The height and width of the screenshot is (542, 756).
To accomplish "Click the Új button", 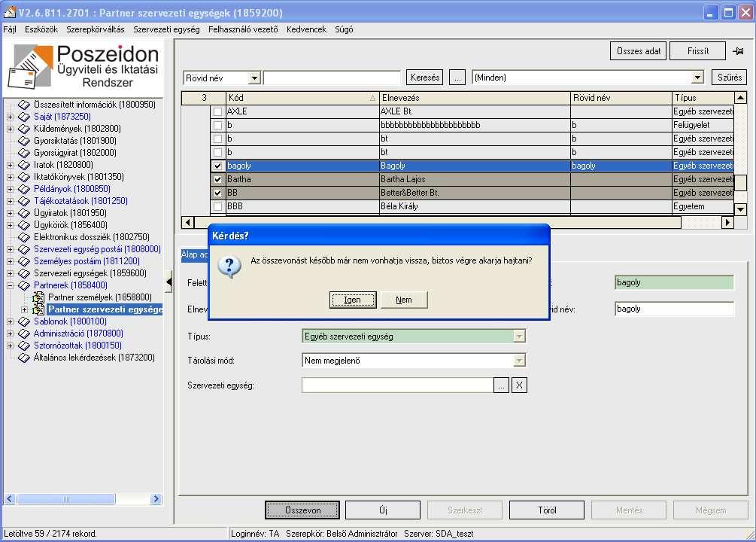I will tap(383, 510).
